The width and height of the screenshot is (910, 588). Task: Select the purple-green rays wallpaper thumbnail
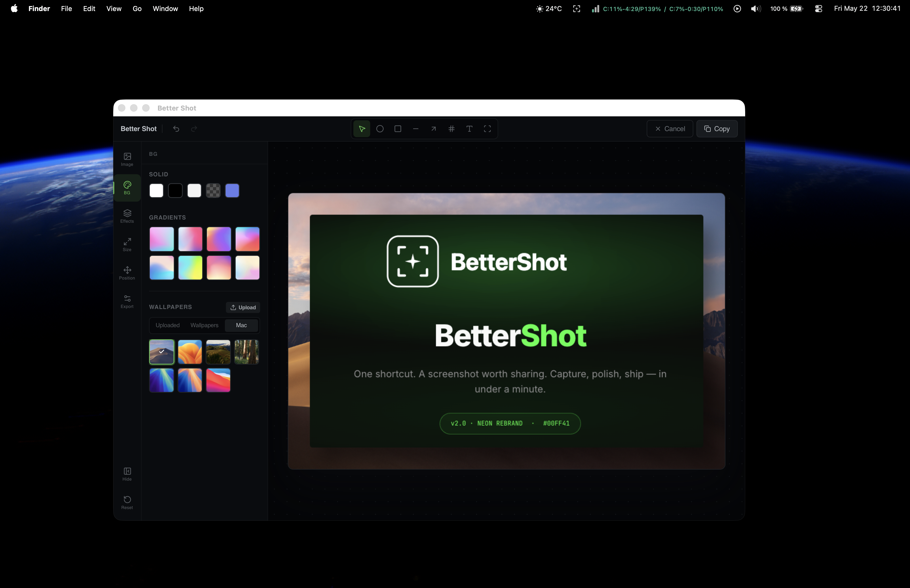pos(161,380)
